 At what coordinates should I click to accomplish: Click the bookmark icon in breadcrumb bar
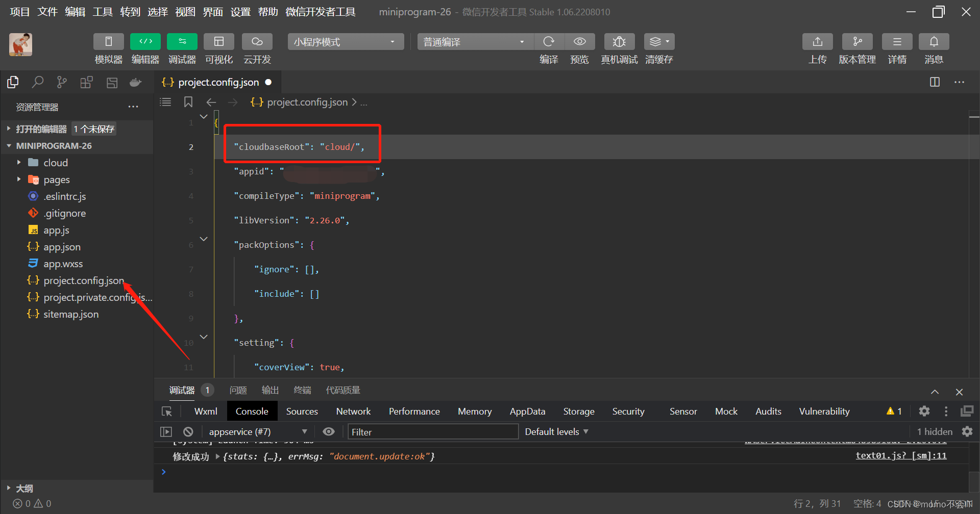(x=188, y=102)
